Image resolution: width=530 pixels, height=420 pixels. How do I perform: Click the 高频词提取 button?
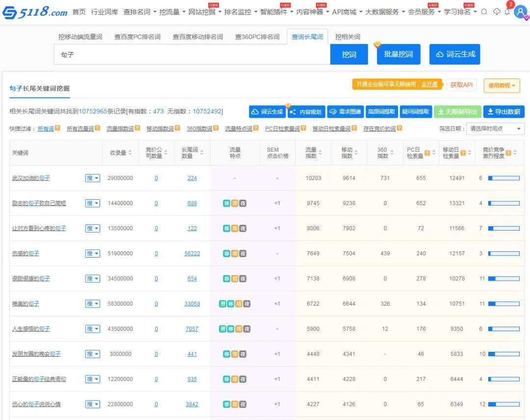(x=382, y=111)
